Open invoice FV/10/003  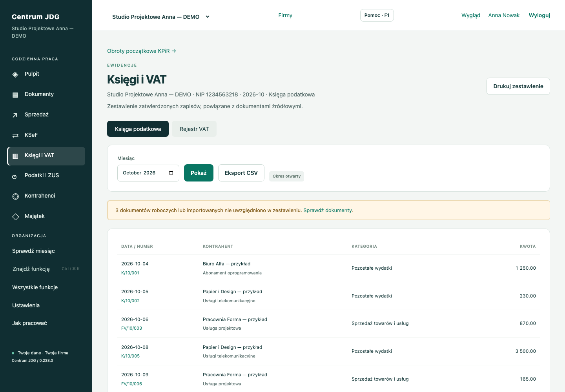pyautogui.click(x=131, y=328)
